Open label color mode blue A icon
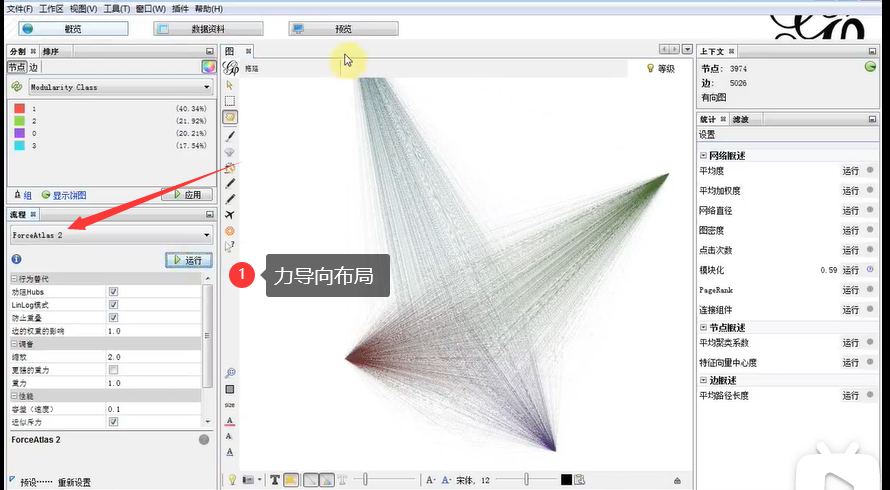The width and height of the screenshot is (890, 490). 446,480
